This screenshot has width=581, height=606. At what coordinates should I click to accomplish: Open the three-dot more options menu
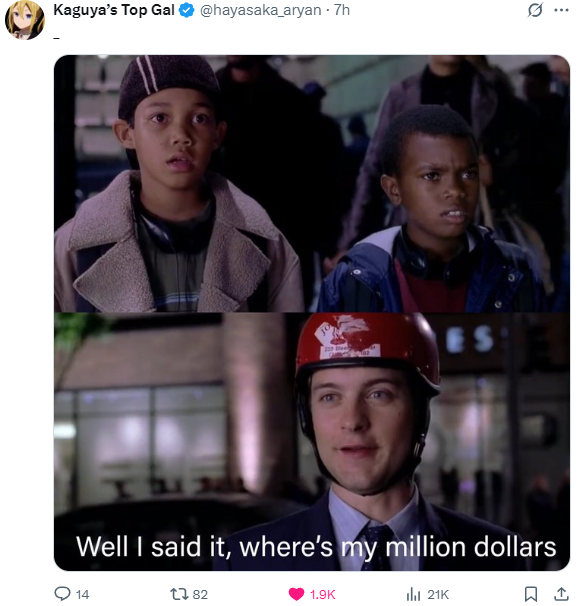561,10
